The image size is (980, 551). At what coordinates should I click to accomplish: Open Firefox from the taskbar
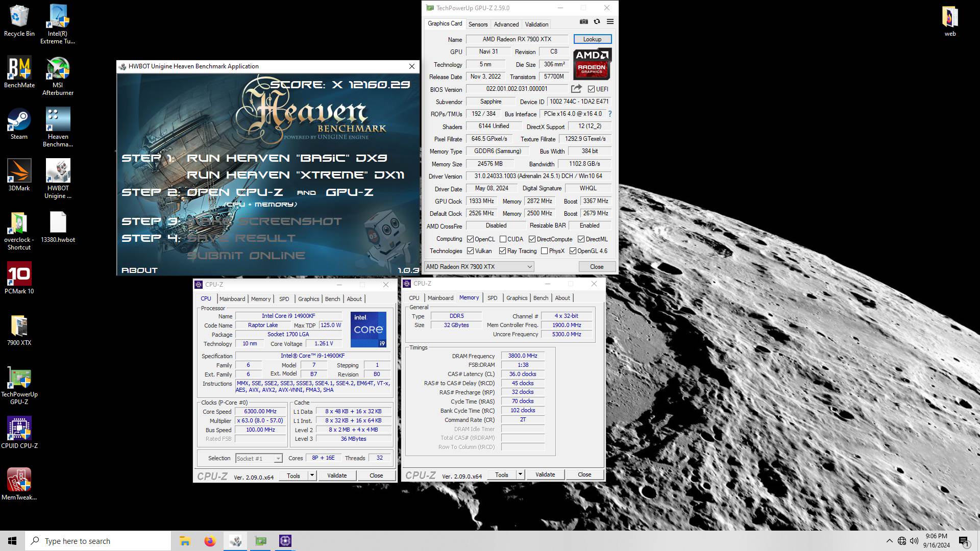pyautogui.click(x=210, y=541)
